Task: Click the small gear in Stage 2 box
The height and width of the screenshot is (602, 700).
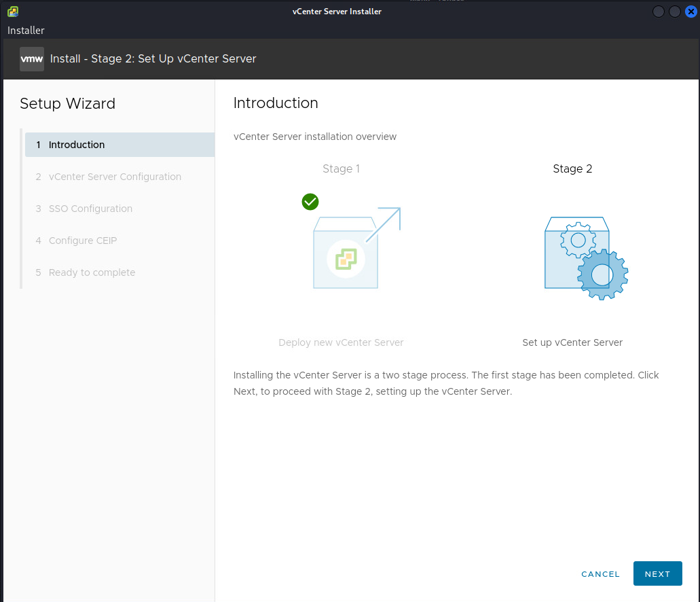Action: tap(578, 240)
